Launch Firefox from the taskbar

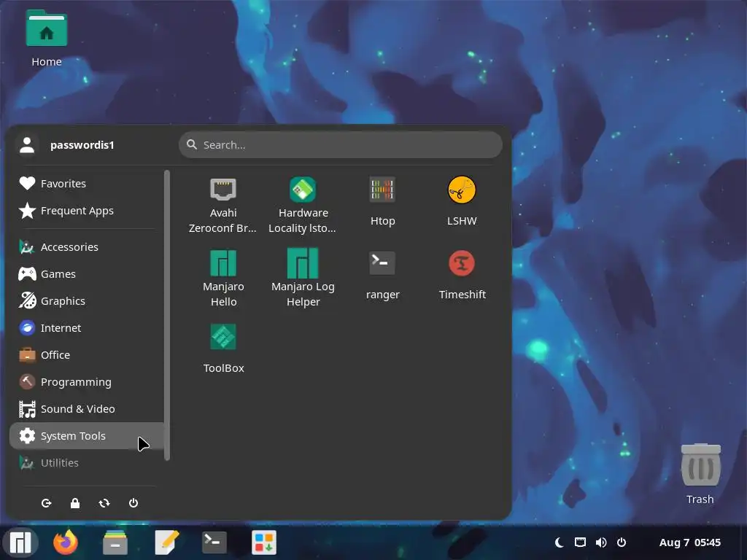click(x=66, y=542)
